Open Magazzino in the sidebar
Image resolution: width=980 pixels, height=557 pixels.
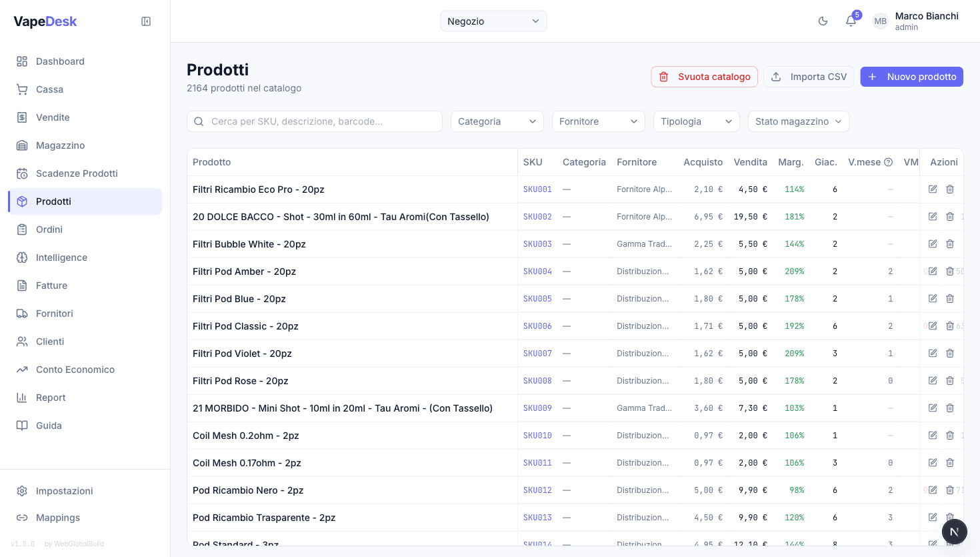coord(60,145)
